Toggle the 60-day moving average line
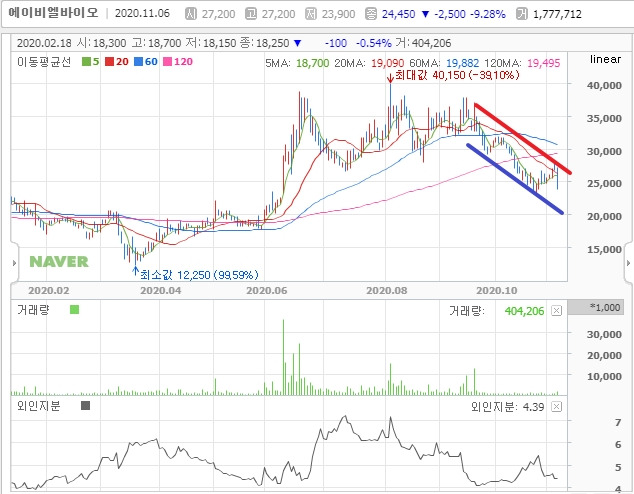Image resolution: width=634 pixels, height=494 pixels. pos(146,61)
